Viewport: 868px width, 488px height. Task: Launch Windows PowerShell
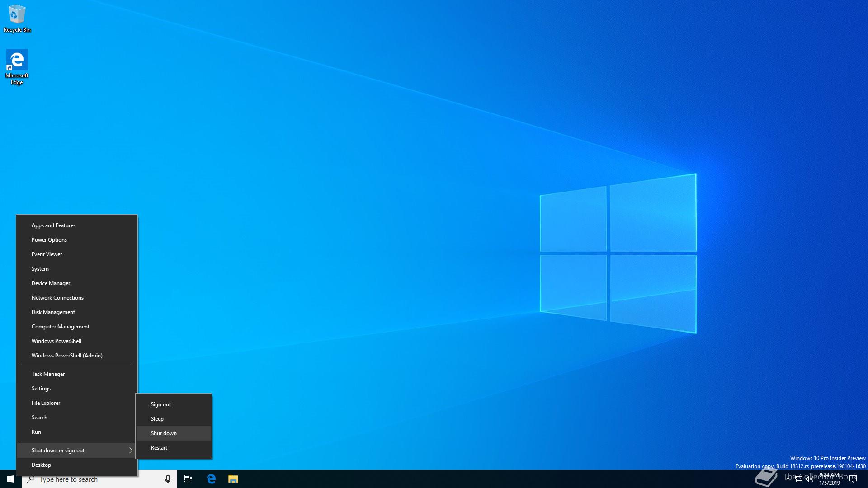pyautogui.click(x=77, y=341)
